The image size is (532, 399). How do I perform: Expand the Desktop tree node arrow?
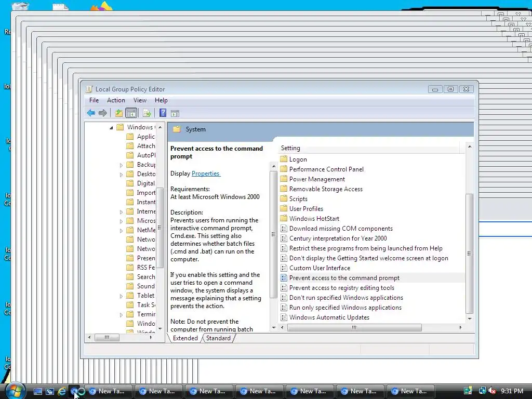click(x=121, y=175)
